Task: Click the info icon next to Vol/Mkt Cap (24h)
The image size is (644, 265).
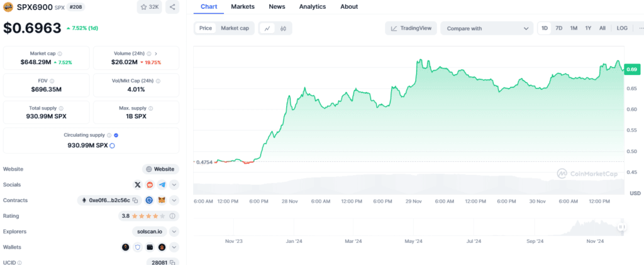Action: click(158, 81)
